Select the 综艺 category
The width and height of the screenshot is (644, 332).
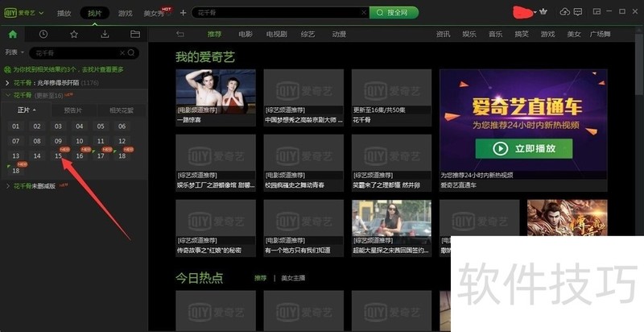coord(308,34)
